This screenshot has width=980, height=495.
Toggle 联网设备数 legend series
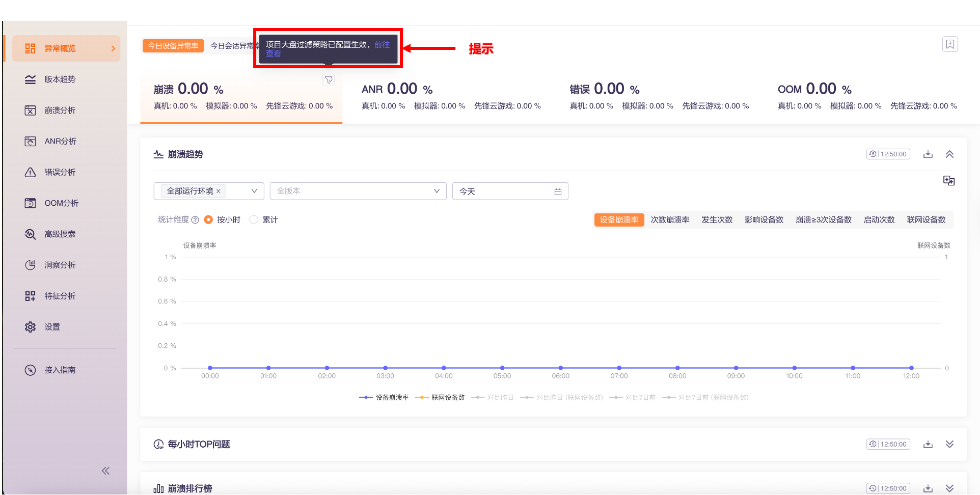tap(440, 398)
